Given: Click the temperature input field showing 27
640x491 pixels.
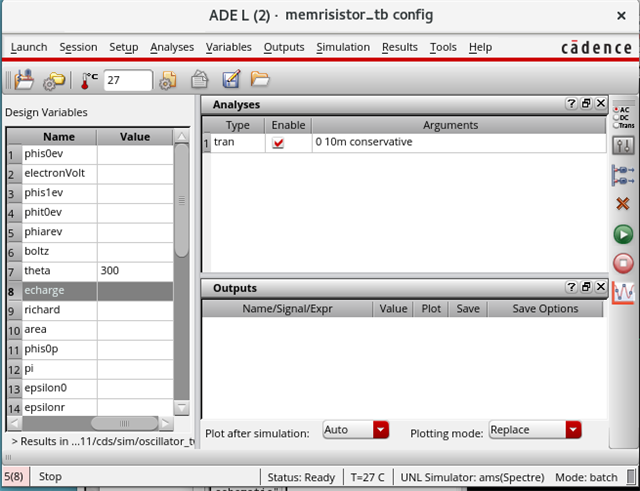Looking at the screenshot, I should 128,80.
